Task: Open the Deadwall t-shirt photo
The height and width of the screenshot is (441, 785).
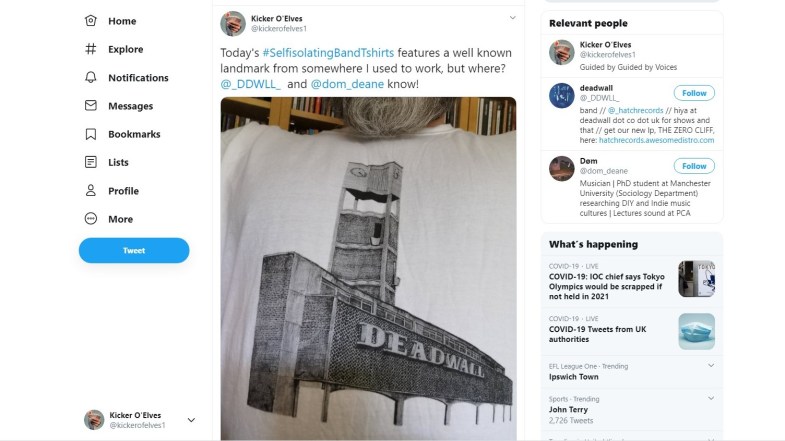Action: coord(368,268)
